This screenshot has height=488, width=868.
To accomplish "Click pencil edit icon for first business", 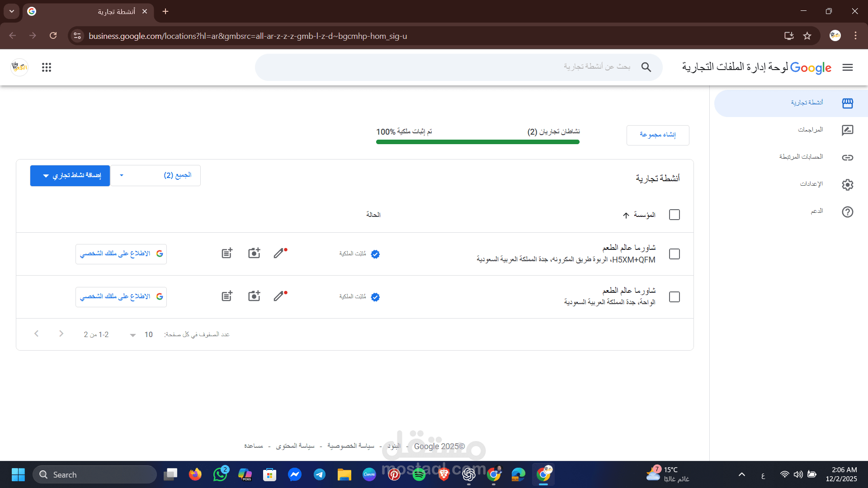I will click(278, 253).
